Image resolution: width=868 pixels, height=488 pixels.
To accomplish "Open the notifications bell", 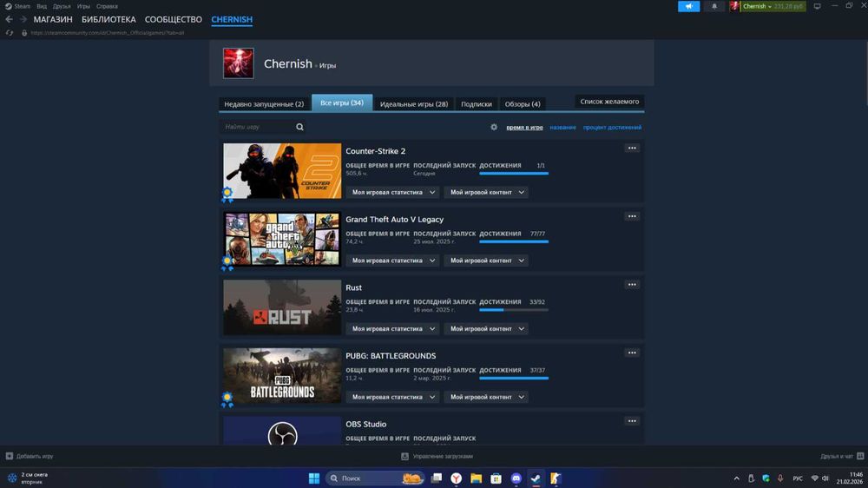I will pos(714,6).
